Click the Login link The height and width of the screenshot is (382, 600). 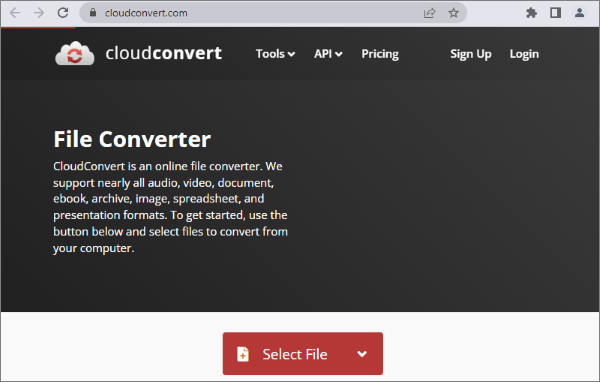pos(524,54)
